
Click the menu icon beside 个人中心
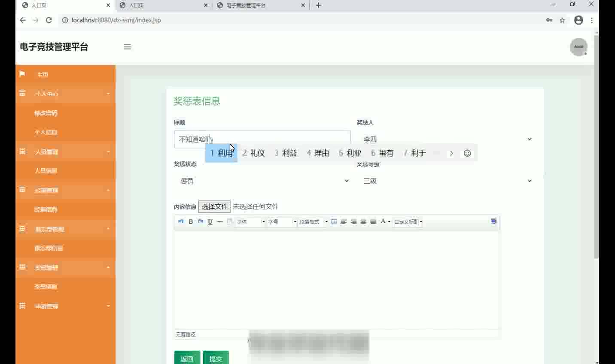22,93
